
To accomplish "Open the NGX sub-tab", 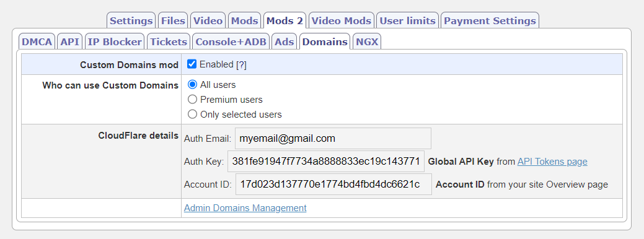I will pos(367,41).
